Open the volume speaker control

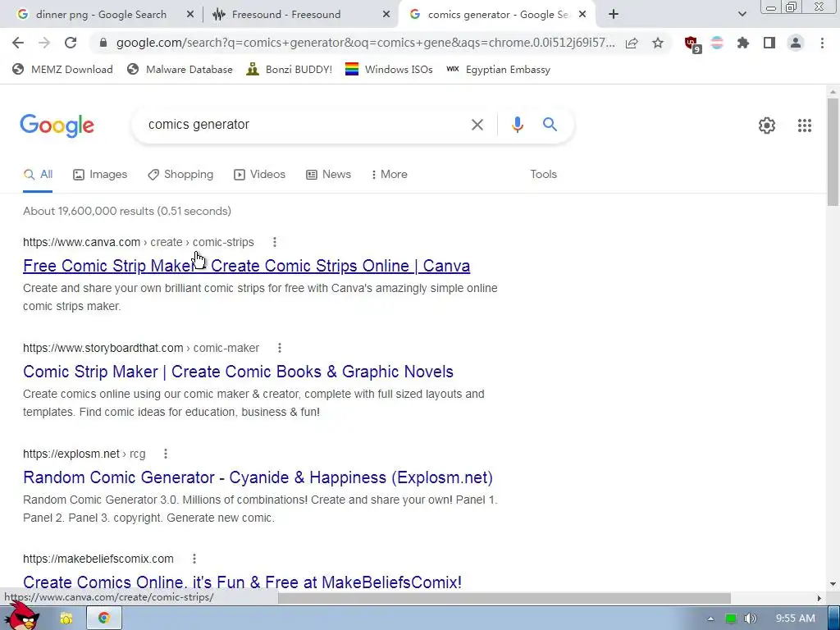tap(751, 619)
